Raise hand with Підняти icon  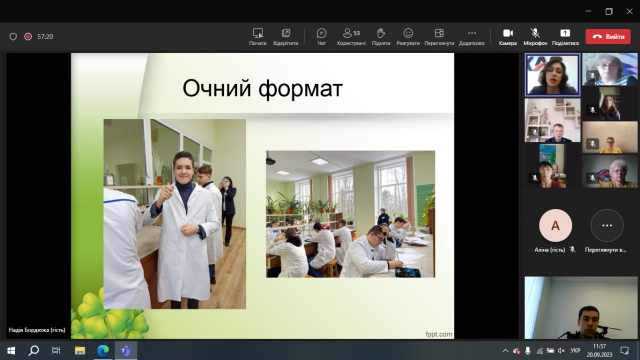pos(381,36)
